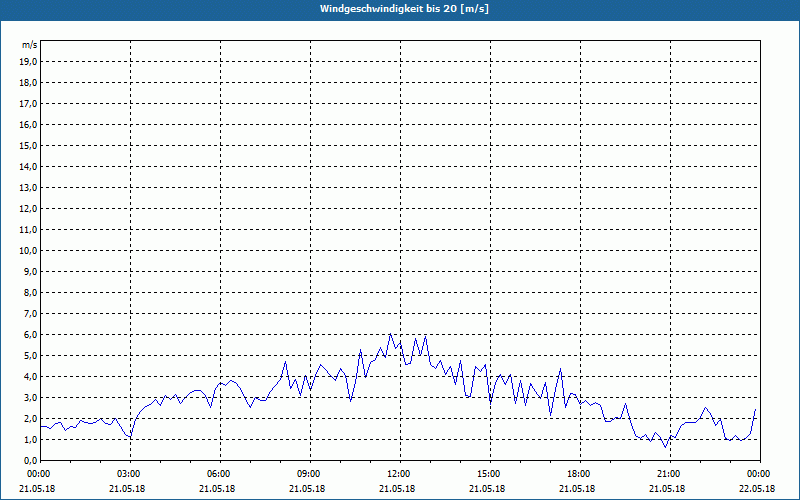
Task: Click the "11,0" y-axis label
Action: [28, 230]
